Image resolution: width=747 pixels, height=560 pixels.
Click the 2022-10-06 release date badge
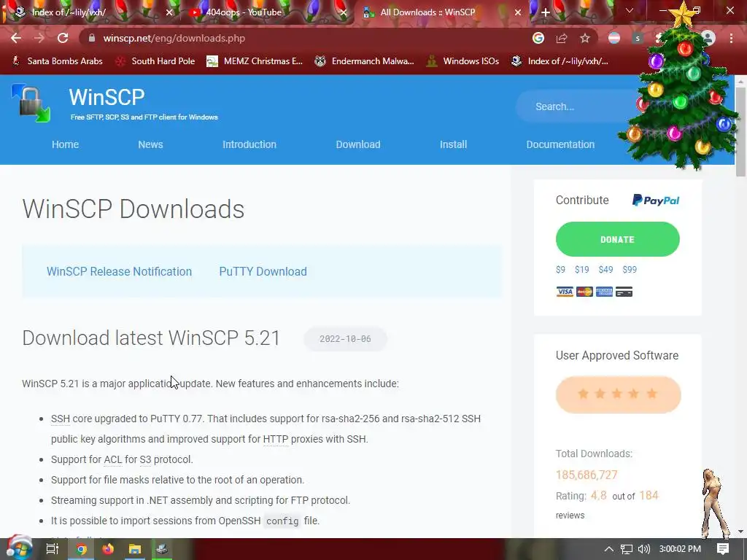(345, 338)
